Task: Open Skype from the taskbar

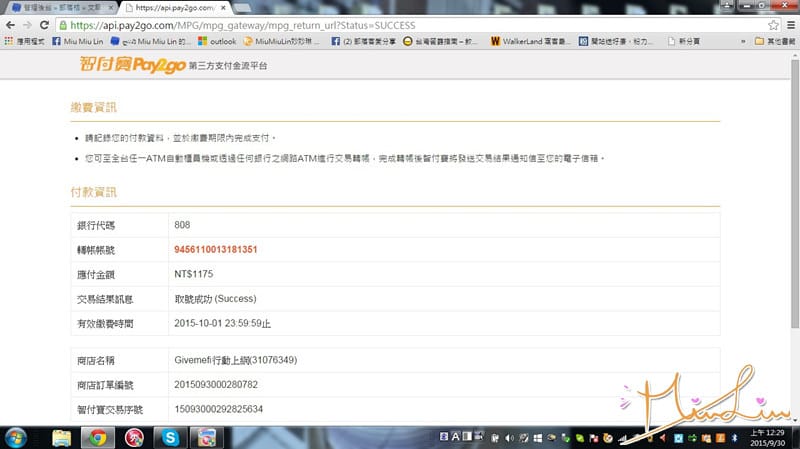Action: click(171, 437)
